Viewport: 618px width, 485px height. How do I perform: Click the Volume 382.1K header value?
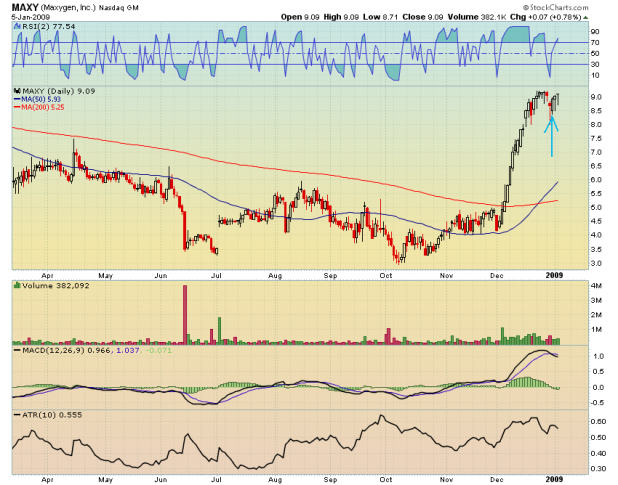tap(477, 17)
